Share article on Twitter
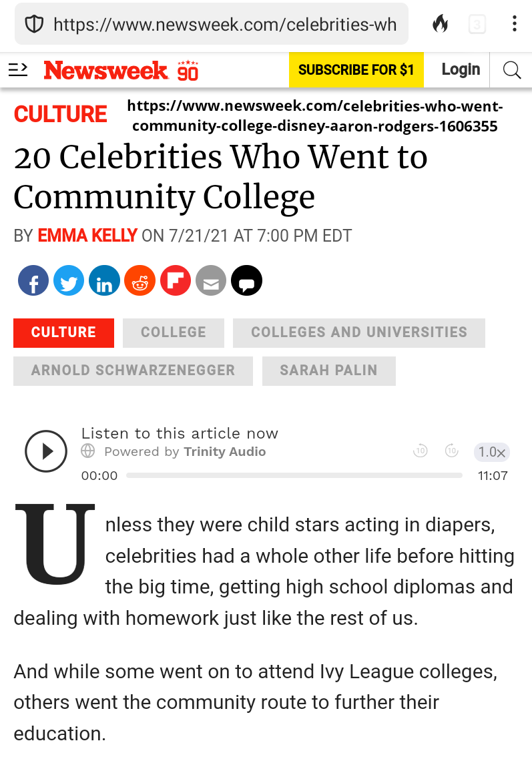Viewport: 532px width, 757px height. point(69,281)
